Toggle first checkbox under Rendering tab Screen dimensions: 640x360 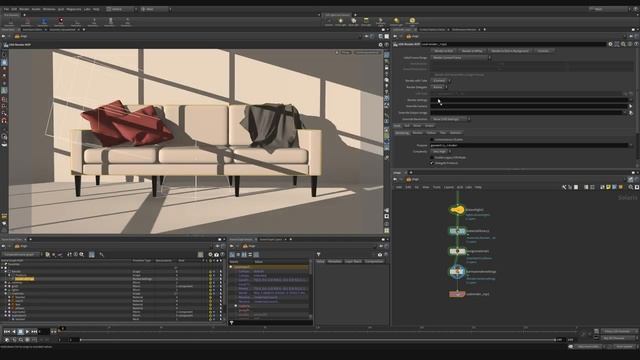(432, 140)
